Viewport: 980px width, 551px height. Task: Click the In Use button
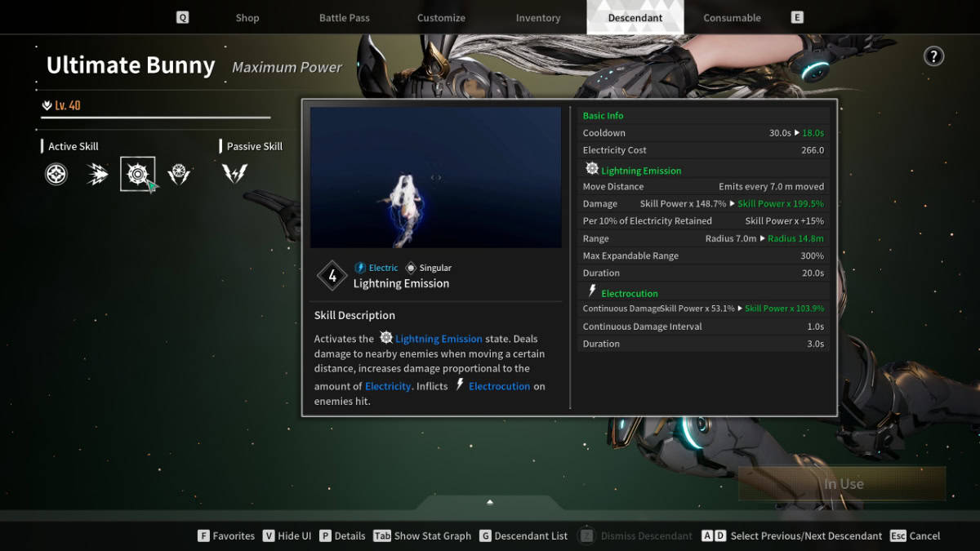(x=842, y=483)
